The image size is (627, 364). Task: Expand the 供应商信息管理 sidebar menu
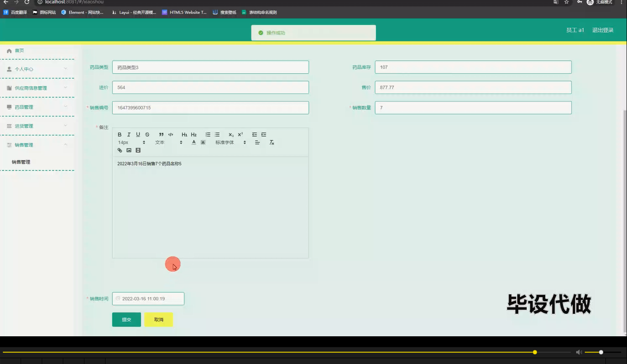[x=37, y=88]
